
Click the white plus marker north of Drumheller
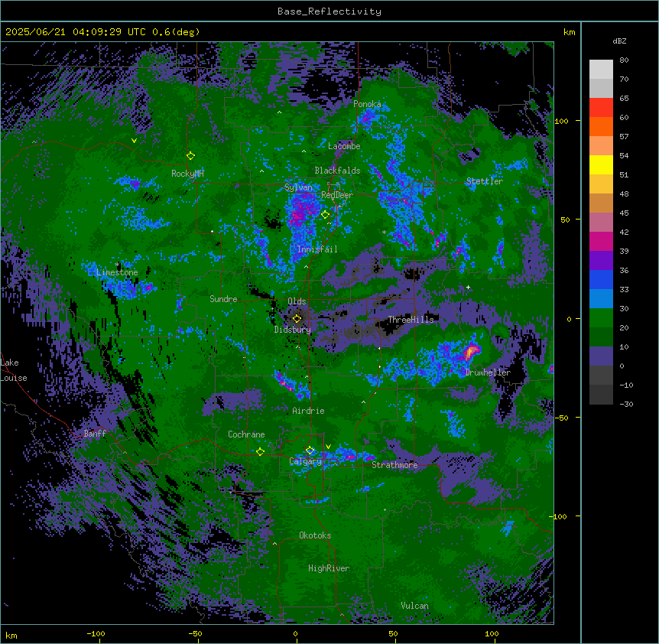click(x=468, y=288)
